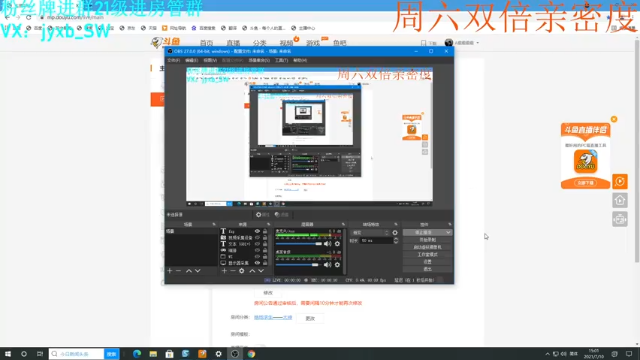Click the Douyu logo in the site header

165,42
